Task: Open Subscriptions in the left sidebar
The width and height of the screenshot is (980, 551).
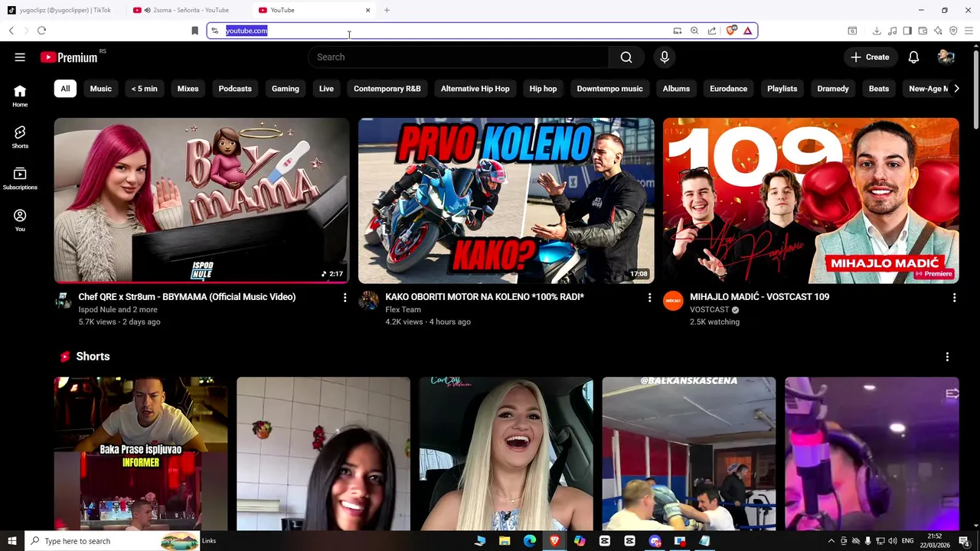Action: click(x=20, y=178)
